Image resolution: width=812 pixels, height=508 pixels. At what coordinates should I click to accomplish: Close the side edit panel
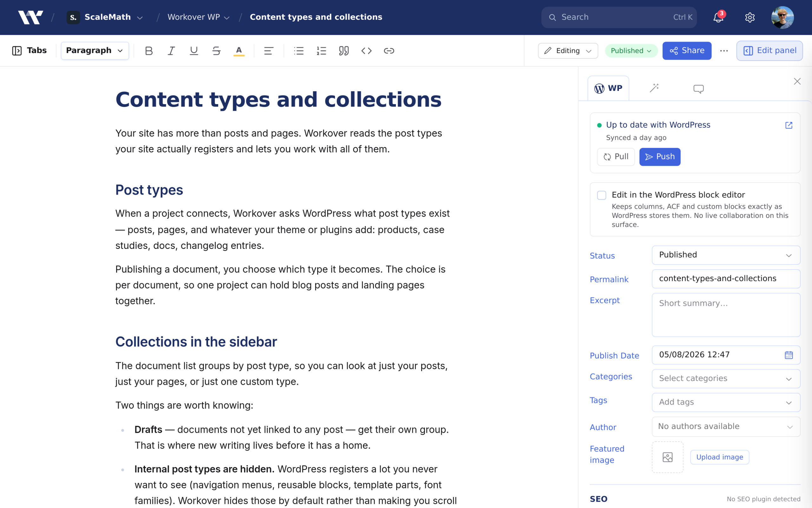[x=797, y=81]
